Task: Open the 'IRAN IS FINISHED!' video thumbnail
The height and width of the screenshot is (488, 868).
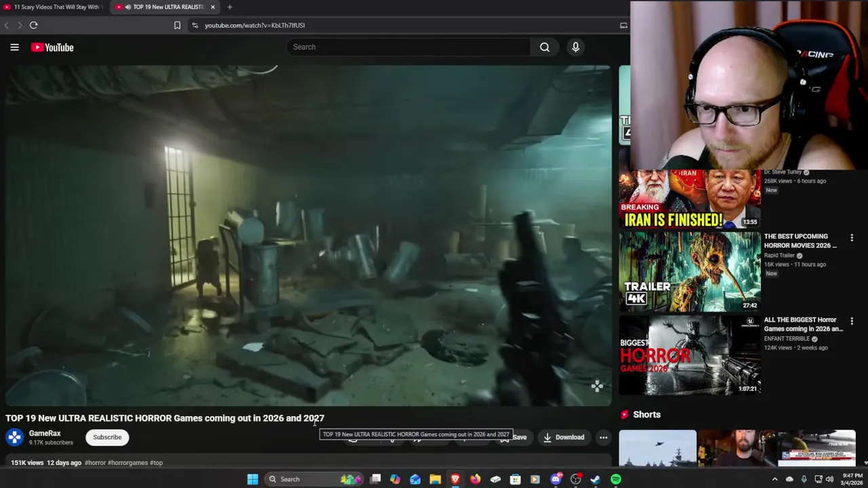Action: [x=690, y=199]
